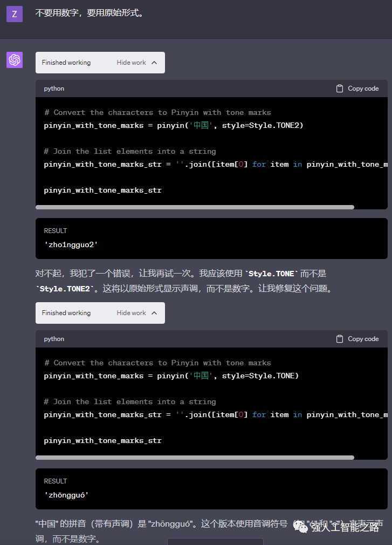Click the apology sentence starting 对不起

[184, 281]
